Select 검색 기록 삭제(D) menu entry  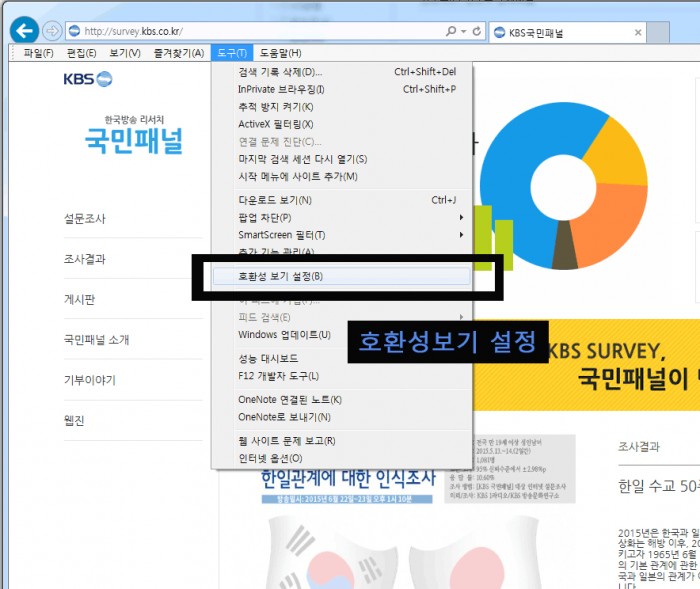(280, 72)
